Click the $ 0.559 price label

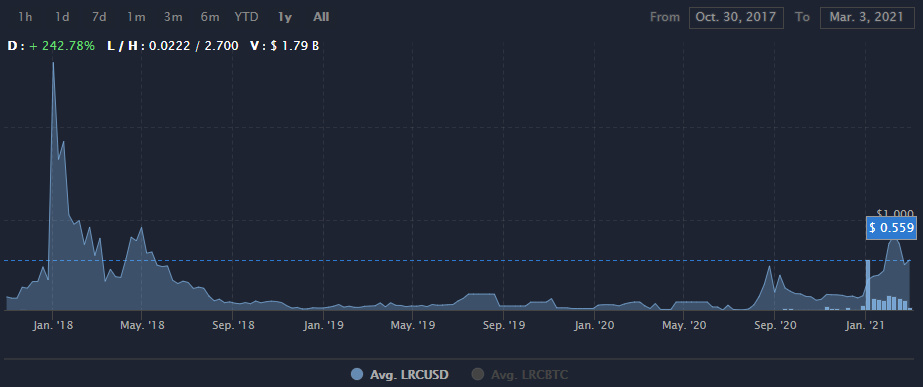[891, 228]
